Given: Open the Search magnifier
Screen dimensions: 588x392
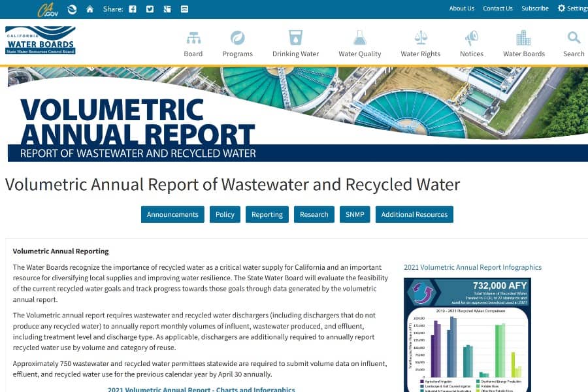Looking at the screenshot, I should point(574,44).
